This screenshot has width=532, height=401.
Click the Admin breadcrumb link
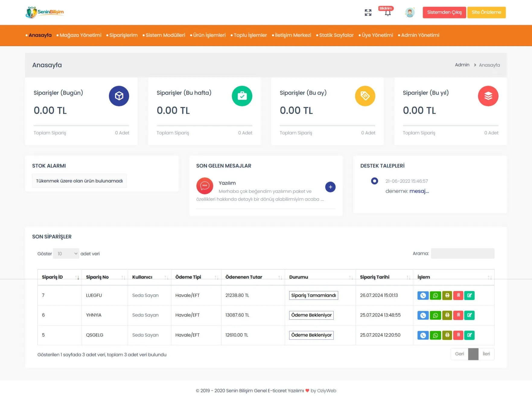coord(462,65)
